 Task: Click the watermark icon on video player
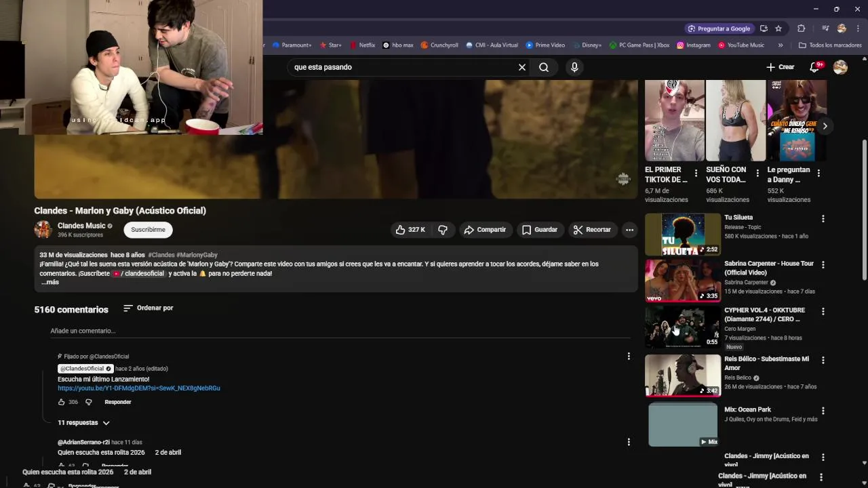point(623,179)
